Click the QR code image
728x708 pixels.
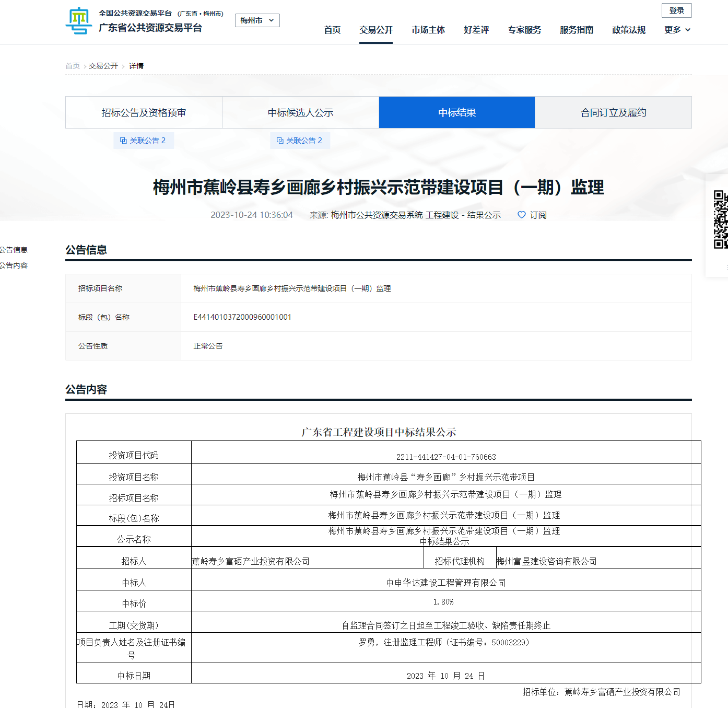click(x=721, y=219)
